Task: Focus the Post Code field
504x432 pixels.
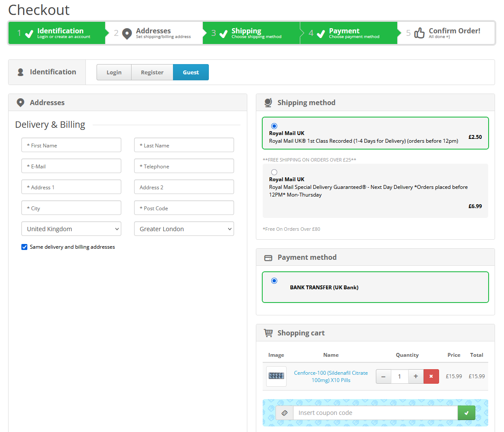Action: coord(184,208)
